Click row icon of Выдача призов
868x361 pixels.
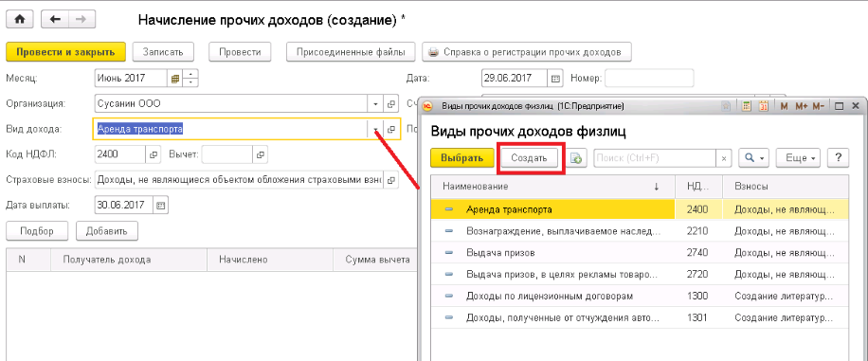[x=449, y=252]
